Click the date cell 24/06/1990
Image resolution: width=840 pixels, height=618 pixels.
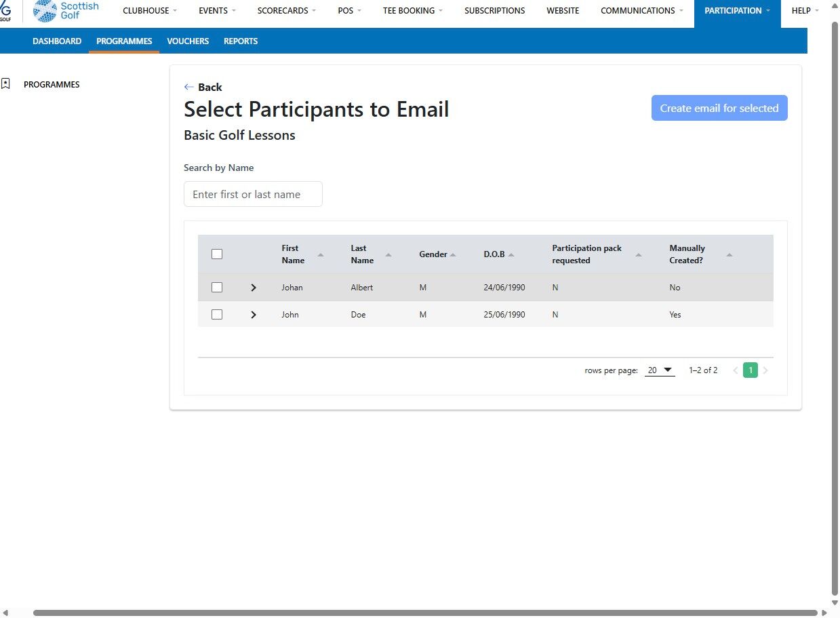click(x=504, y=288)
